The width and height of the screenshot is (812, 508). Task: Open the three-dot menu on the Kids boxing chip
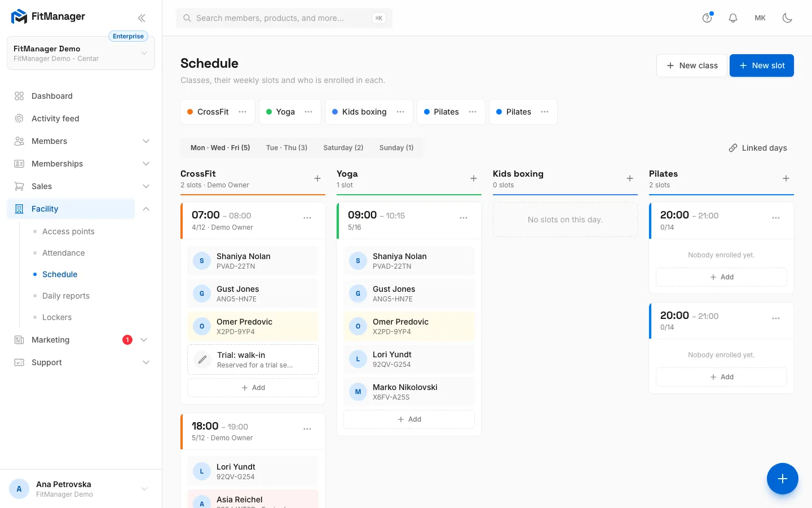tap(400, 112)
